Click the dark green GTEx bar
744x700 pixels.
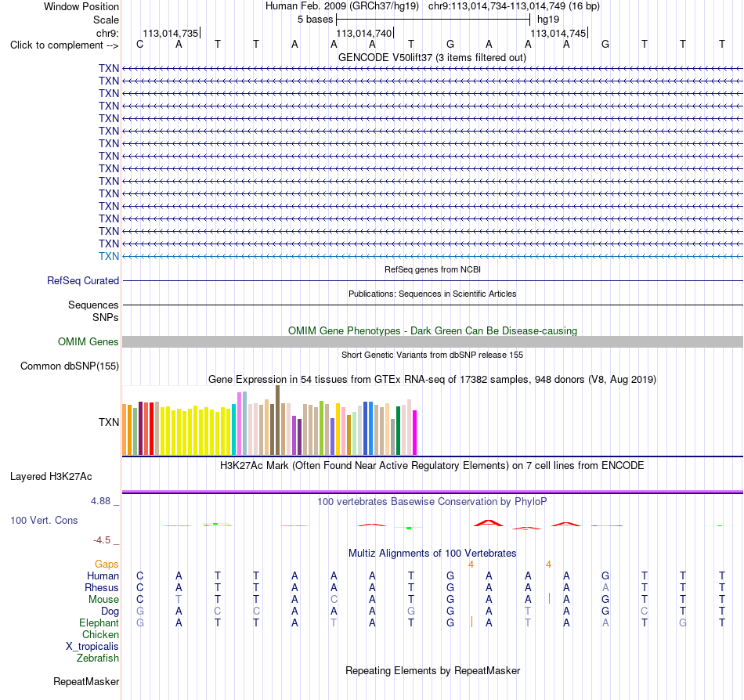[x=398, y=431]
